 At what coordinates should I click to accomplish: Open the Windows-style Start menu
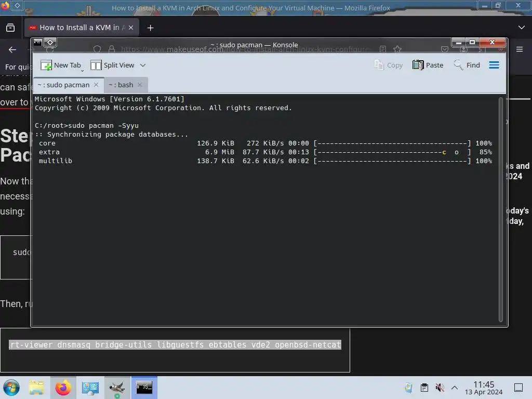click(11, 388)
